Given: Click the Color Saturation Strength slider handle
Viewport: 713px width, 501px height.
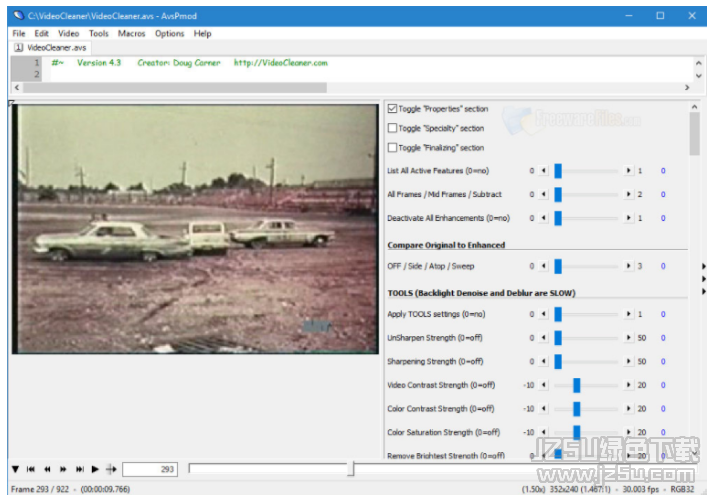Looking at the screenshot, I should (x=577, y=432).
